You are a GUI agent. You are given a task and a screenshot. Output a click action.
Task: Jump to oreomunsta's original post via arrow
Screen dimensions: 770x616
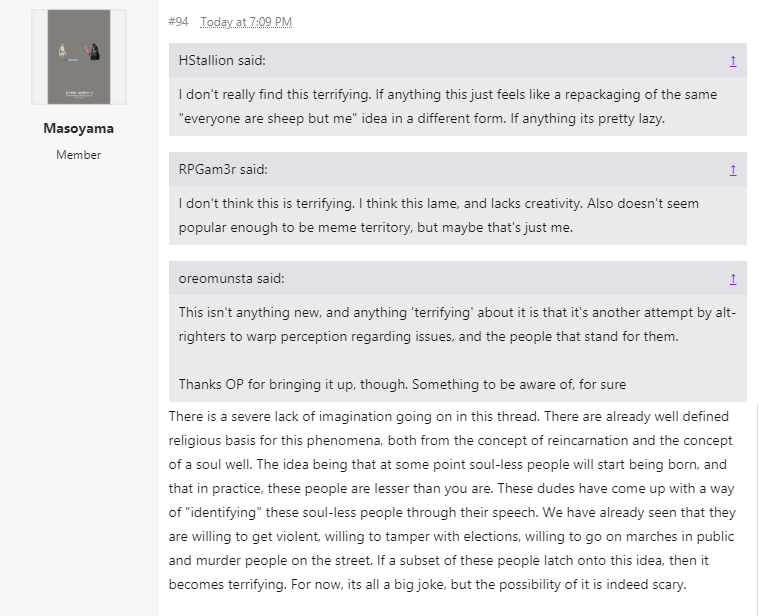click(733, 279)
